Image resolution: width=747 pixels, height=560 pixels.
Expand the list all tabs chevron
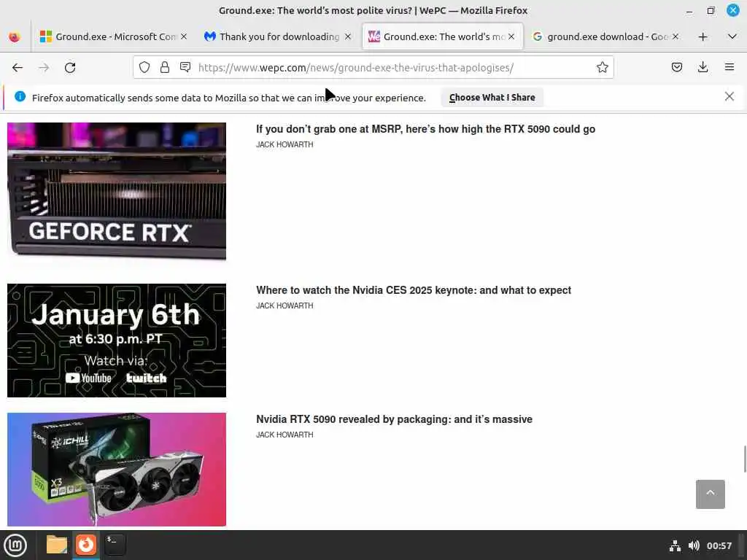[732, 36]
